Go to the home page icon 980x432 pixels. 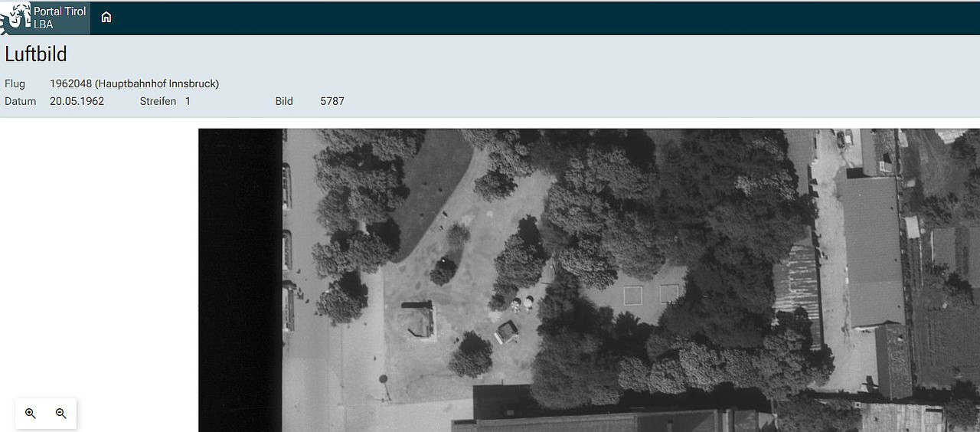106,18
